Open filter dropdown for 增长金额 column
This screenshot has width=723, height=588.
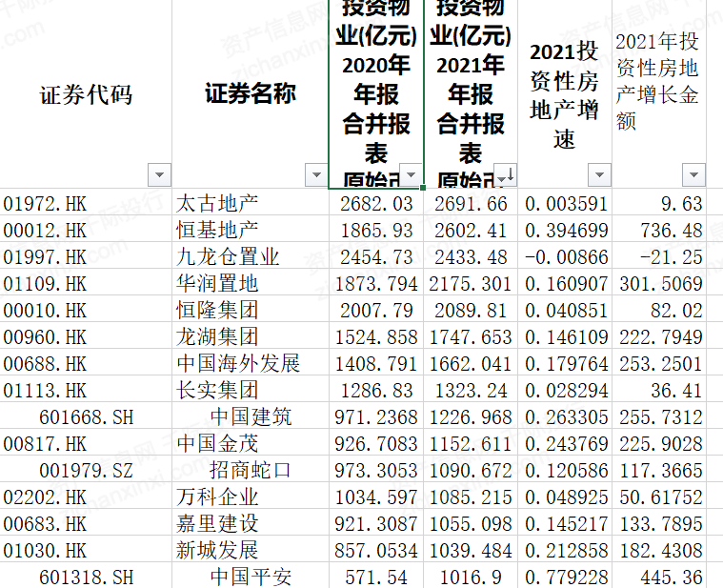coord(693,174)
